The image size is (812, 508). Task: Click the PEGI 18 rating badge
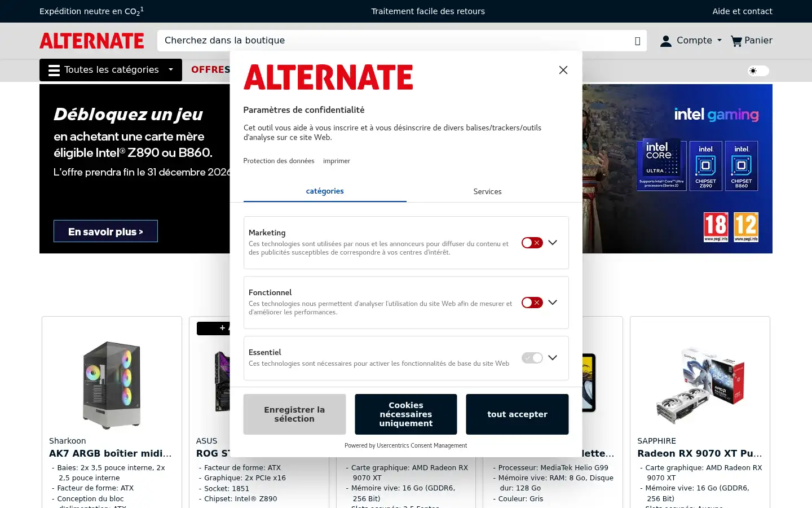click(716, 227)
